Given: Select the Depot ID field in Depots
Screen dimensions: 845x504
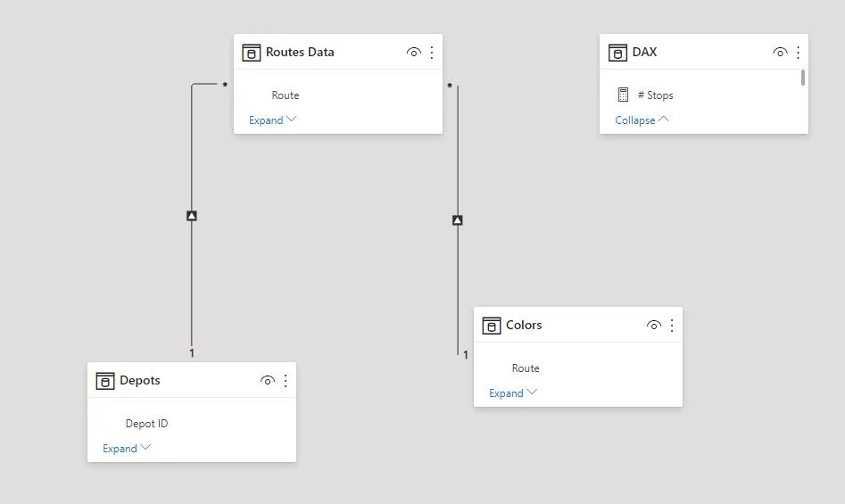Looking at the screenshot, I should pyautogui.click(x=146, y=424).
